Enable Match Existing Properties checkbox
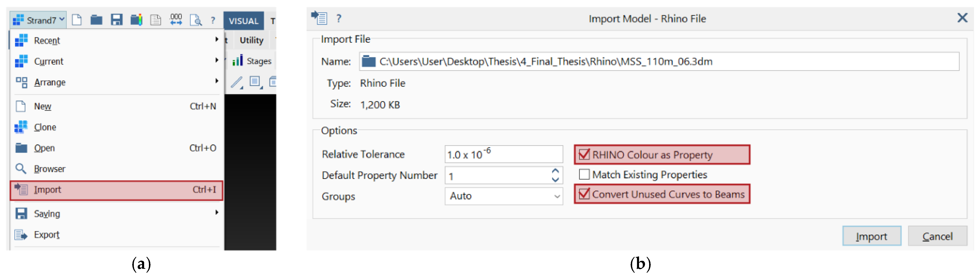The width and height of the screenshot is (980, 275). 584,174
